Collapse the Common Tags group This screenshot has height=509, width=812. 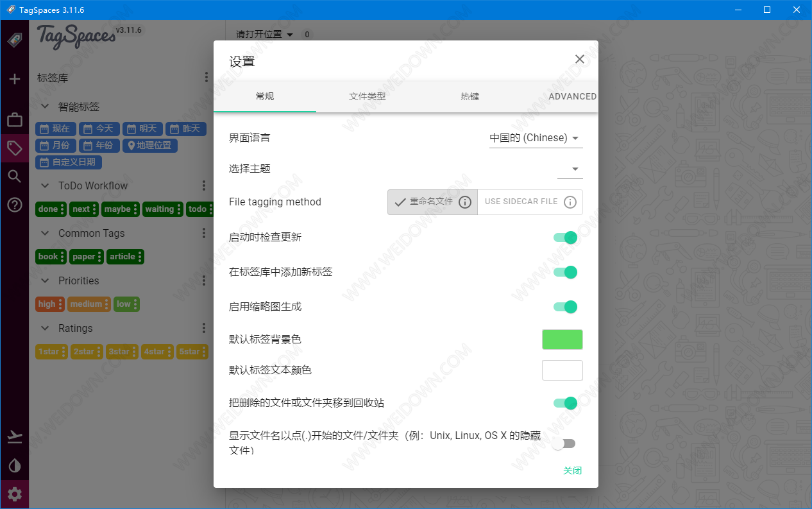(45, 233)
